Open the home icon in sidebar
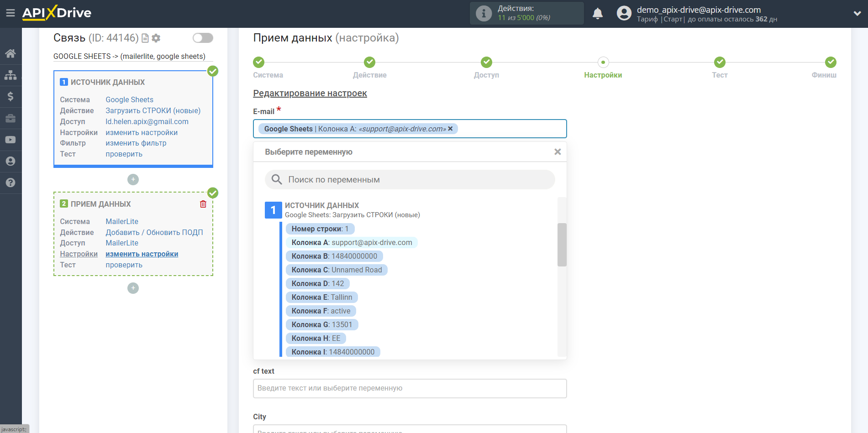Screen dimensions: 868x433 pyautogui.click(x=11, y=53)
